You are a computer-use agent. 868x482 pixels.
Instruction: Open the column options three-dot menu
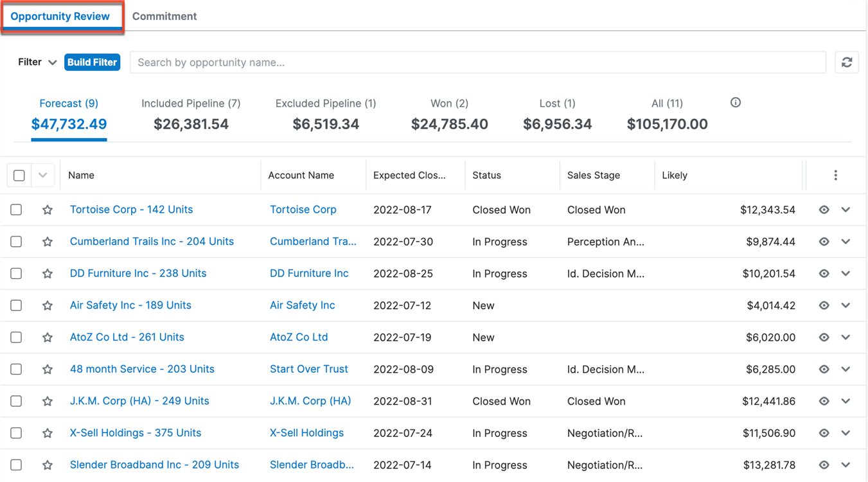tap(835, 175)
